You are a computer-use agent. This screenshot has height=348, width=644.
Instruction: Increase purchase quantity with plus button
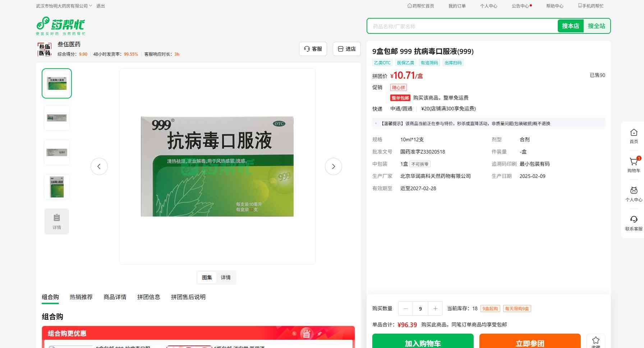coord(435,308)
